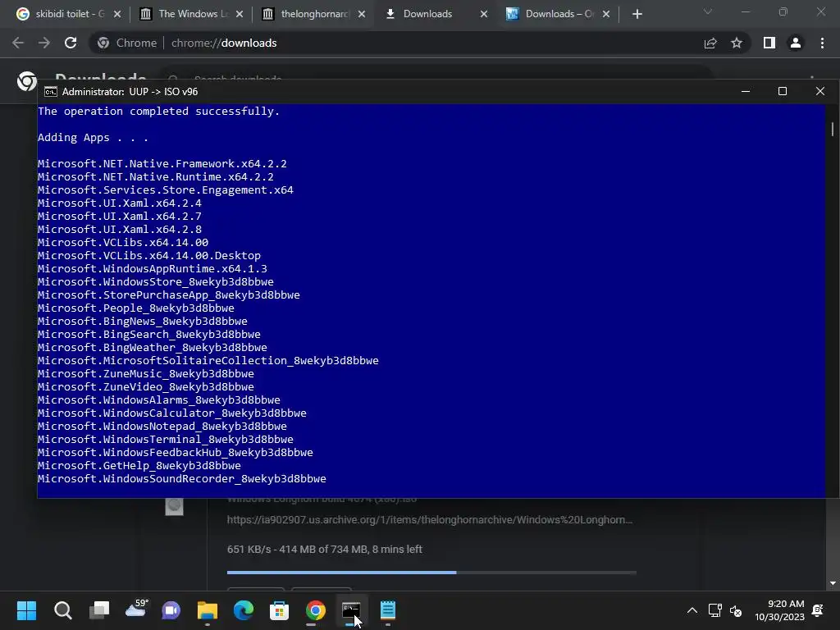Open the Notepad taskbar icon
The height and width of the screenshot is (630, 840).
pos(388,610)
